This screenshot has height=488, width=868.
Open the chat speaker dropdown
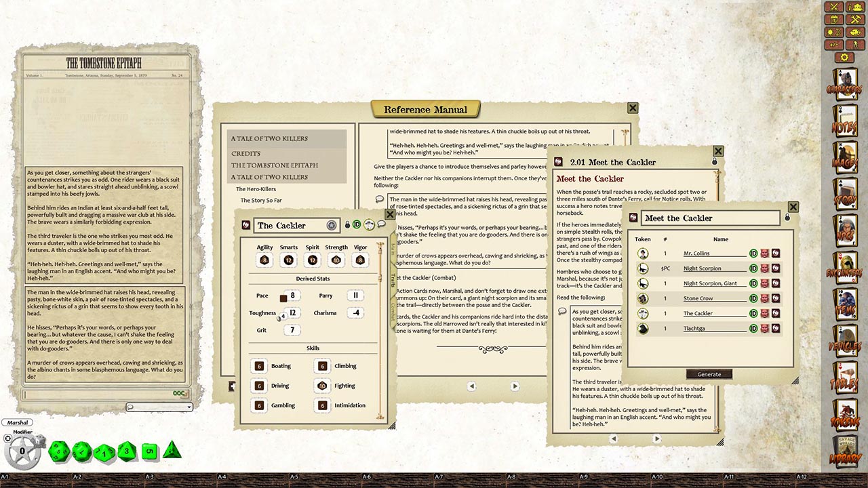tap(159, 407)
